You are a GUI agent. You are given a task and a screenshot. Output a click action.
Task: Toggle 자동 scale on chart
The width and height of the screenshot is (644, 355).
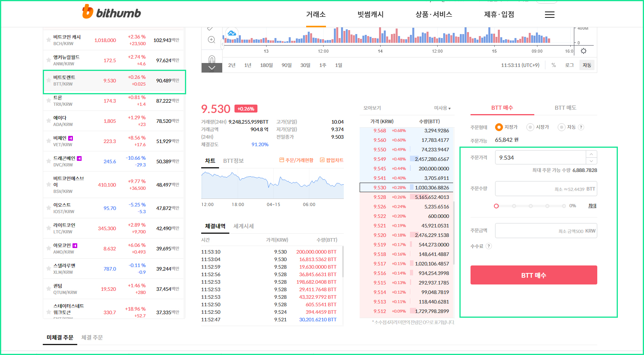point(587,65)
